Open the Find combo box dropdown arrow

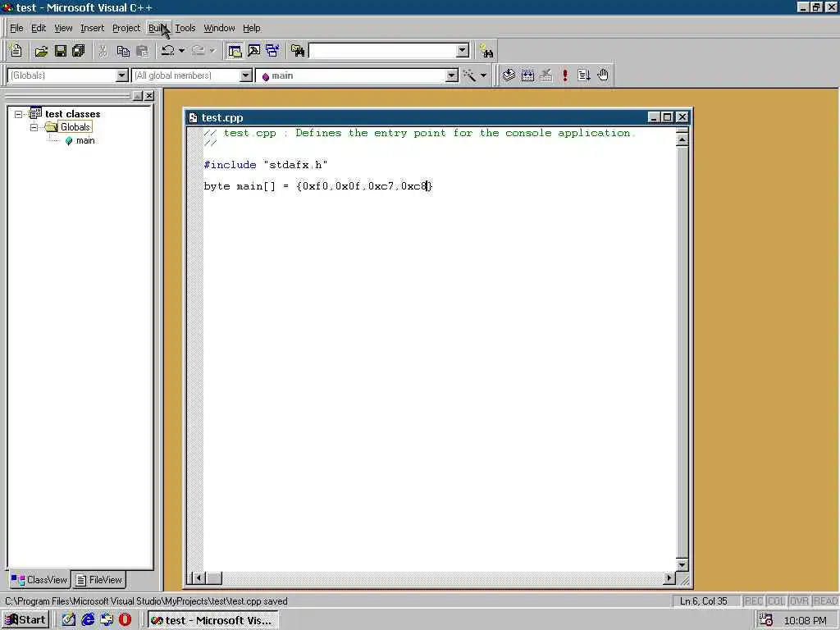[x=463, y=51]
